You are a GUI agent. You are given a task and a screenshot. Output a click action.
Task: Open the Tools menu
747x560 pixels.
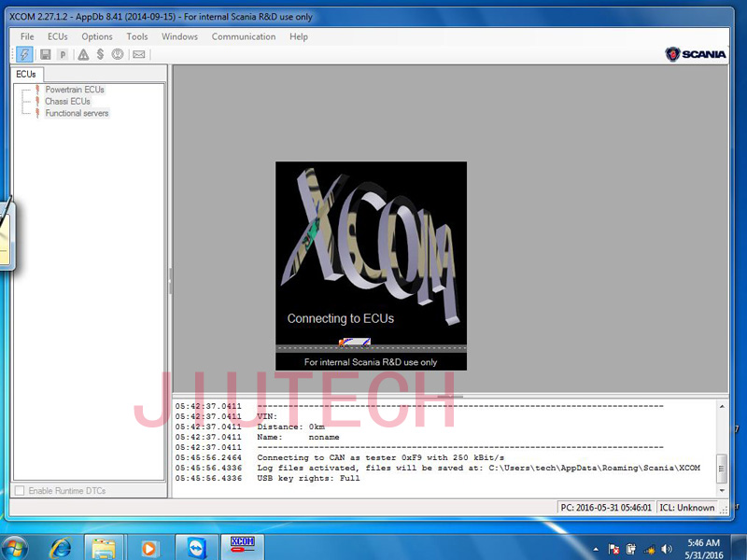(x=137, y=36)
